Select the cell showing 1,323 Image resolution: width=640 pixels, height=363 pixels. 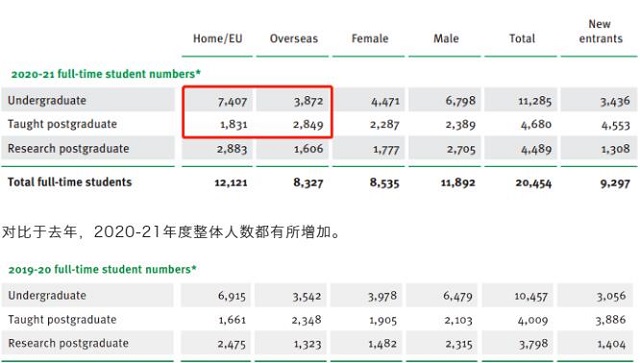(x=307, y=345)
